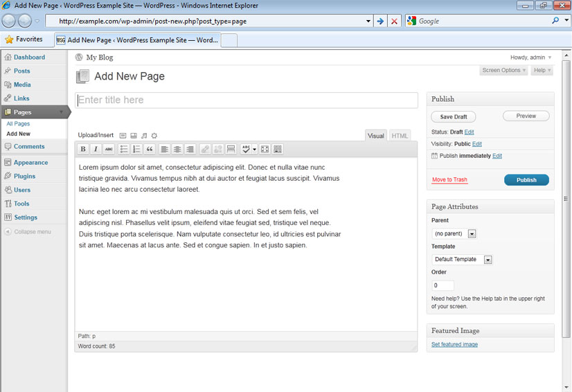Create an unordered bullet list
The width and height of the screenshot is (572, 392).
click(x=124, y=149)
